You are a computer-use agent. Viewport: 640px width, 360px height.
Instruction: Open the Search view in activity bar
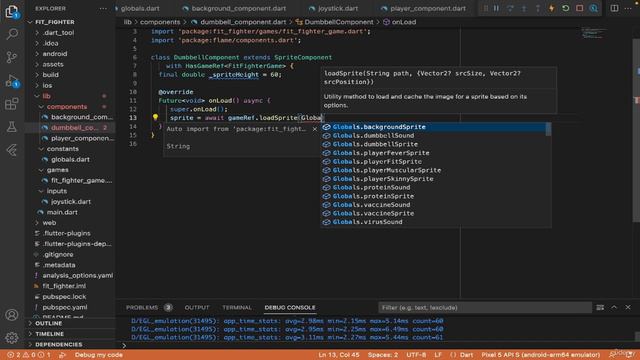12,34
